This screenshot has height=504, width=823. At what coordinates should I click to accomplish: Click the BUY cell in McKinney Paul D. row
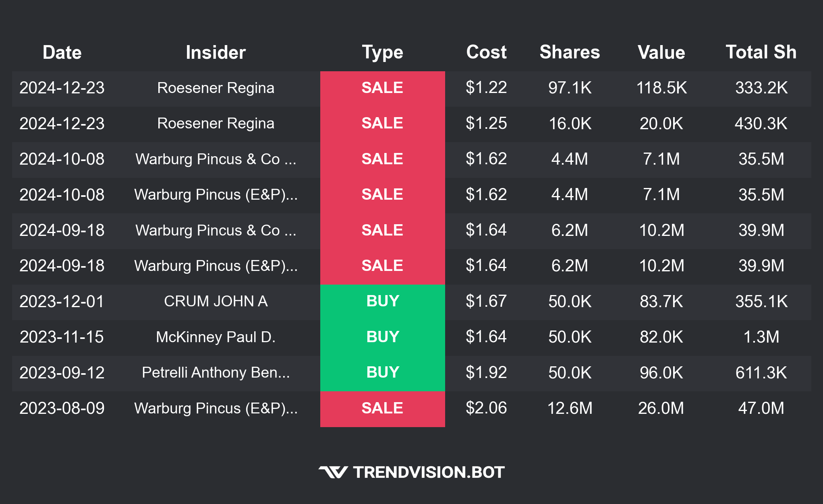pyautogui.click(x=382, y=337)
